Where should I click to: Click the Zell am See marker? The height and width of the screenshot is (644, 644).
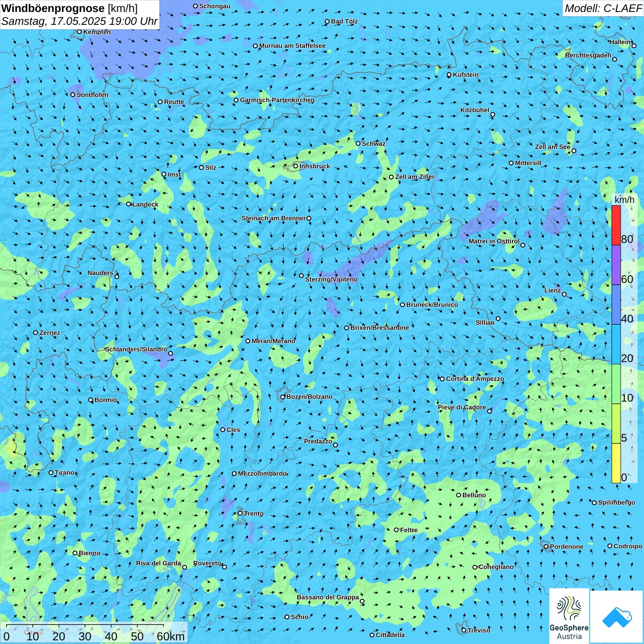(574, 150)
